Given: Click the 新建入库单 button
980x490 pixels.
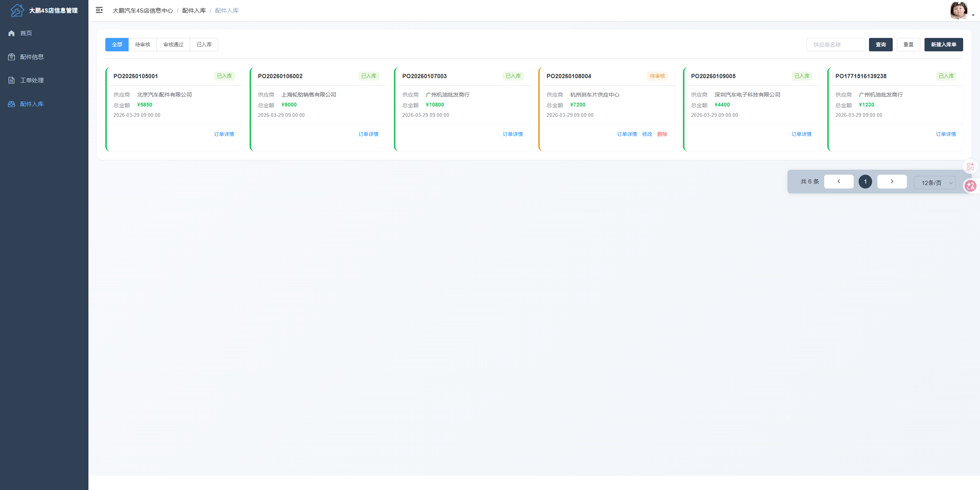Looking at the screenshot, I should pos(944,45).
